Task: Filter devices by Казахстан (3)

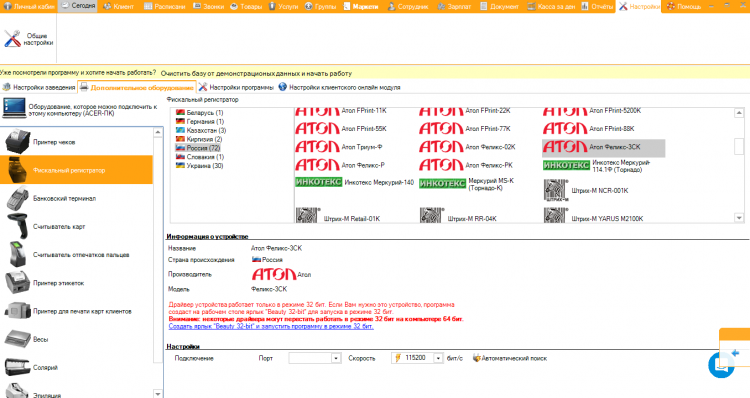Action: (201, 130)
